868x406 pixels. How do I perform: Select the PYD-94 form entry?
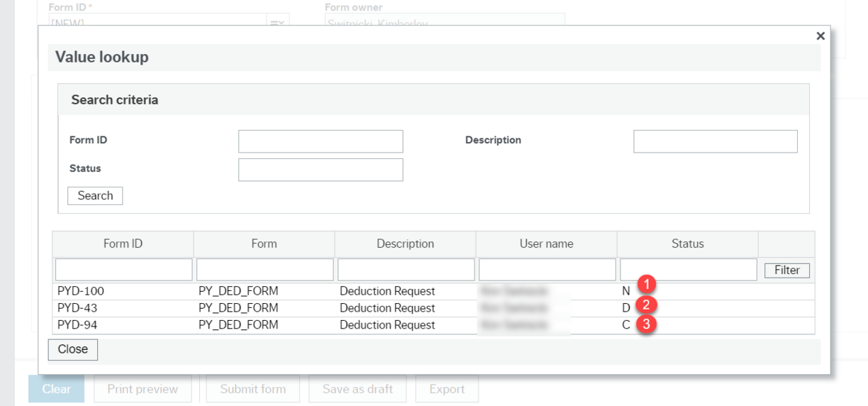77,325
